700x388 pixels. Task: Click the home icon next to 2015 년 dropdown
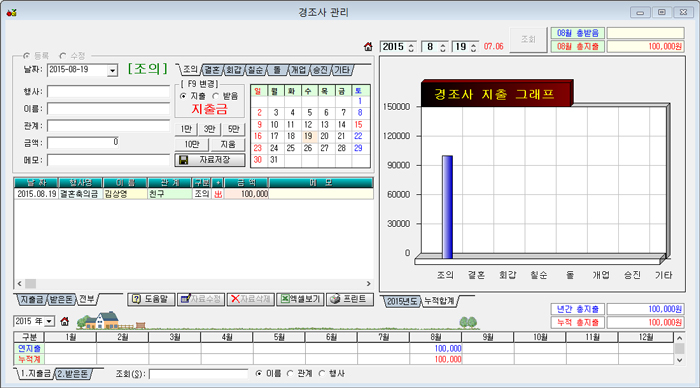[65, 321]
